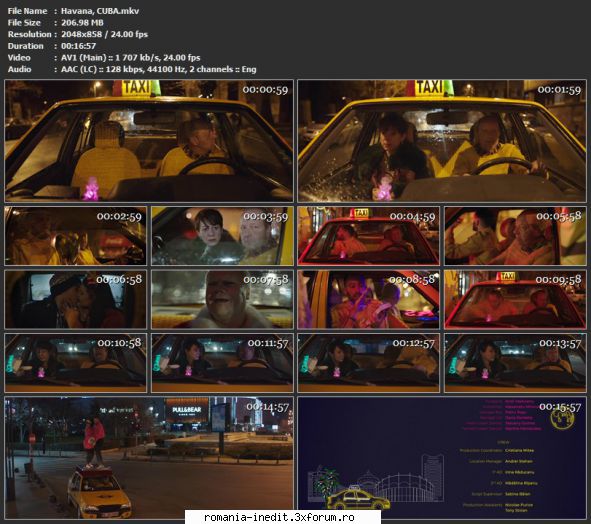
Task: Click the red taxi frame at 00:04:59
Action: tap(369, 236)
